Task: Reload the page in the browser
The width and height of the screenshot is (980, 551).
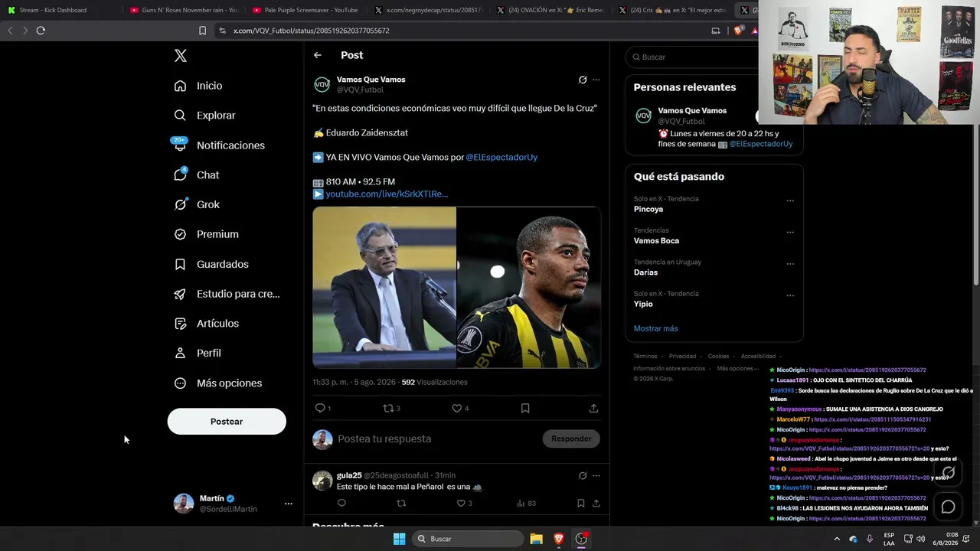Action: coord(41,31)
